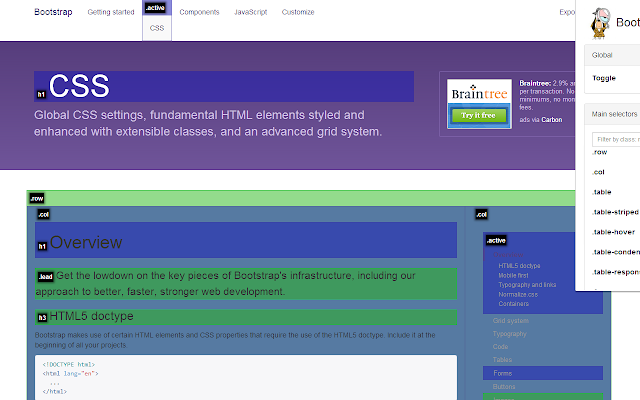The height and width of the screenshot is (400, 640).
Task: Open the JavaScript nav item
Action: click(x=250, y=12)
